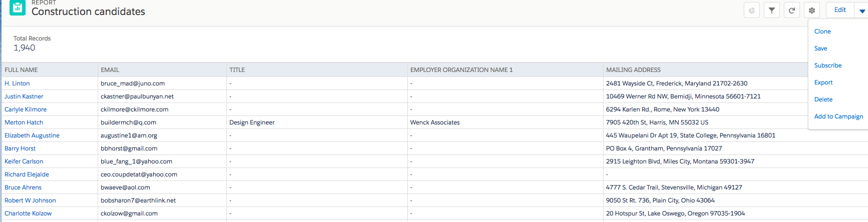Image resolution: width=868 pixels, height=222 pixels.
Task: Collapse the dropdown arrow beside Edit
Action: tap(862, 10)
